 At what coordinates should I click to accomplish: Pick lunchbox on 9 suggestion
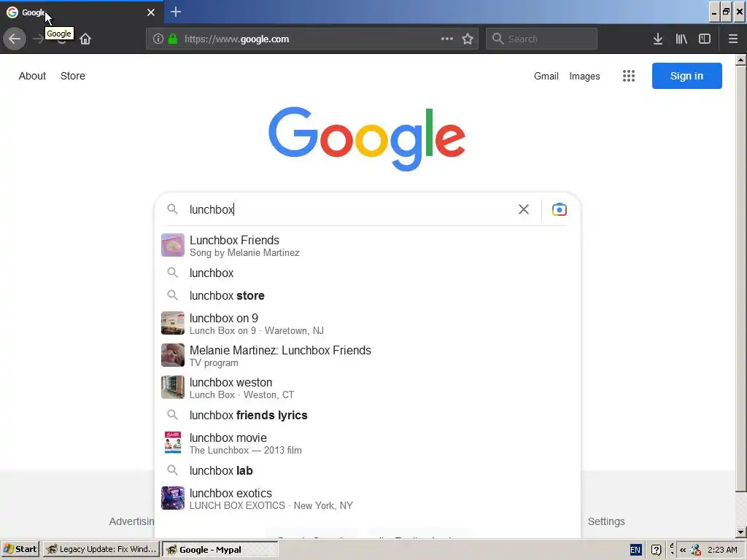(368, 323)
